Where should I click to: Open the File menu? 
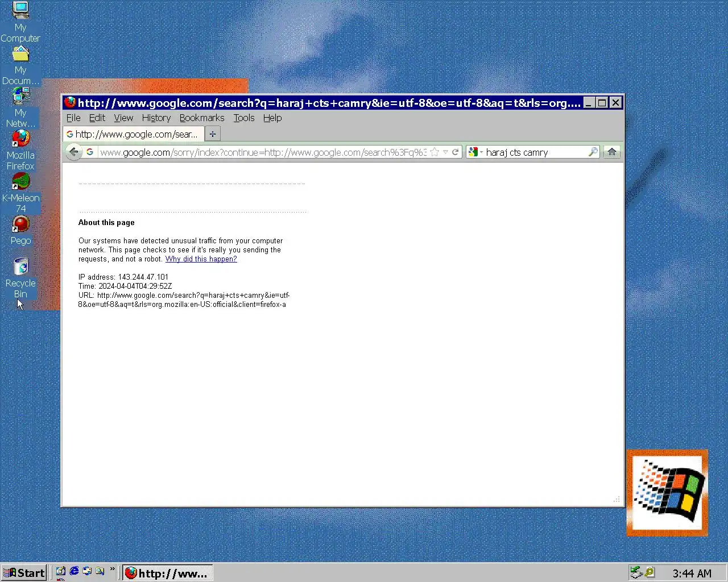73,118
